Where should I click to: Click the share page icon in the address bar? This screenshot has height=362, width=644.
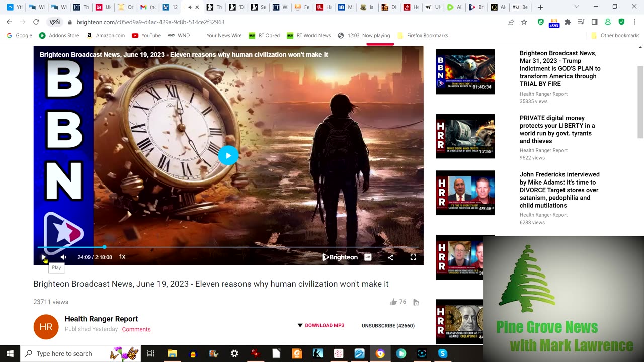coord(510,22)
